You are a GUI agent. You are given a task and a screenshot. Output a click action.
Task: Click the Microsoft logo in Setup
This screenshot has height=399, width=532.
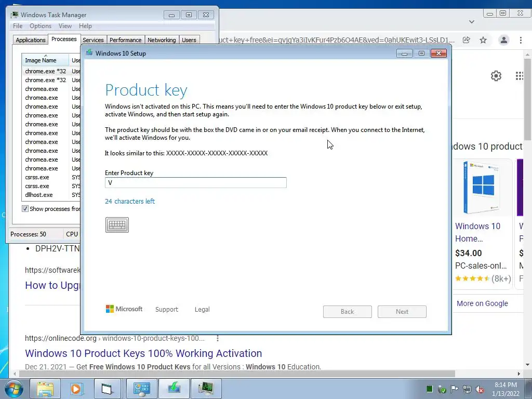point(124,309)
